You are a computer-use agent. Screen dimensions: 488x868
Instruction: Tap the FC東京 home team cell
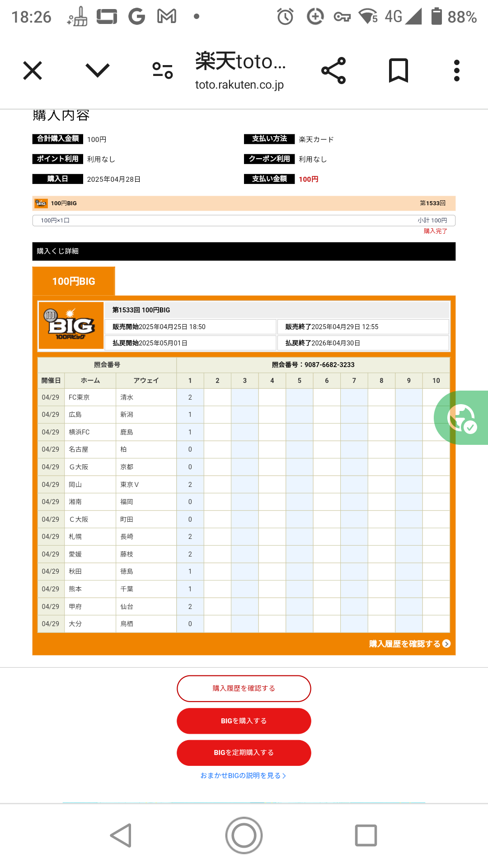click(x=90, y=397)
